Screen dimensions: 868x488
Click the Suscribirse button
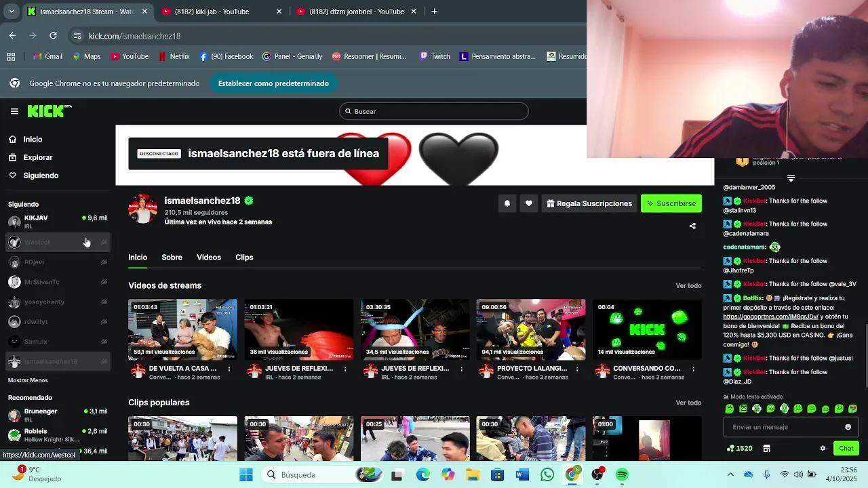(x=671, y=203)
